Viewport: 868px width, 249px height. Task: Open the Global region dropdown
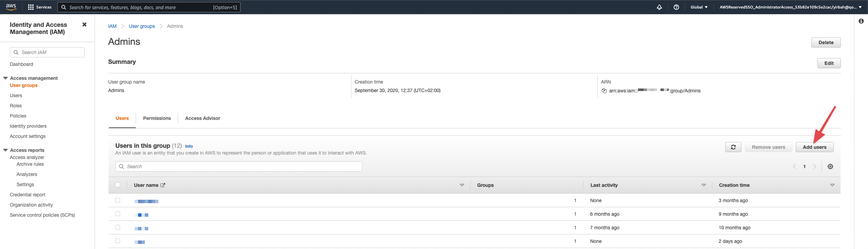699,7
